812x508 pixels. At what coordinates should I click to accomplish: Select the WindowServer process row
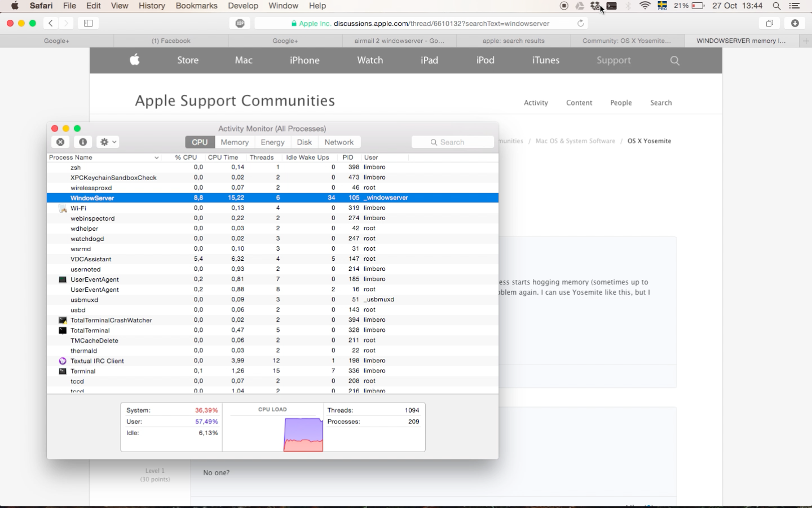pyautogui.click(x=272, y=198)
